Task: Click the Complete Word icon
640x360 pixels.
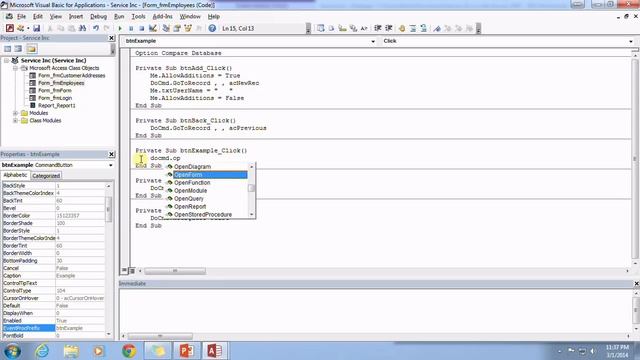Action: [364, 28]
